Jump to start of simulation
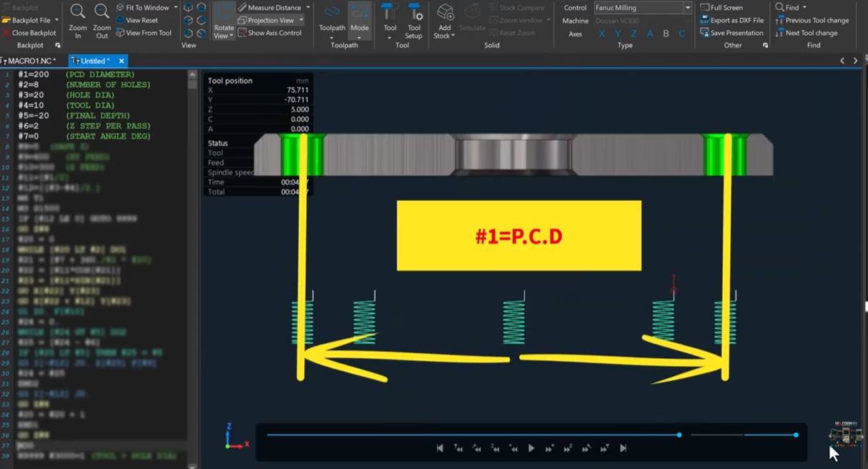This screenshot has width=868, height=469. pyautogui.click(x=440, y=448)
